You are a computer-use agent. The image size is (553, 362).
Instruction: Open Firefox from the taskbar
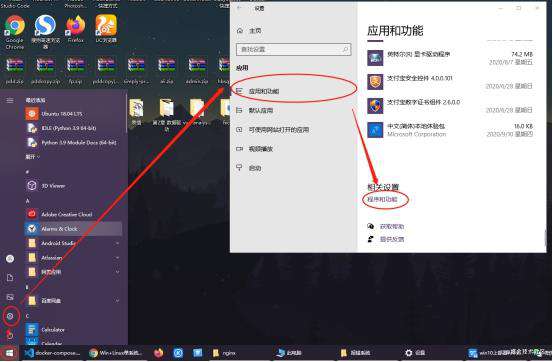159,352
